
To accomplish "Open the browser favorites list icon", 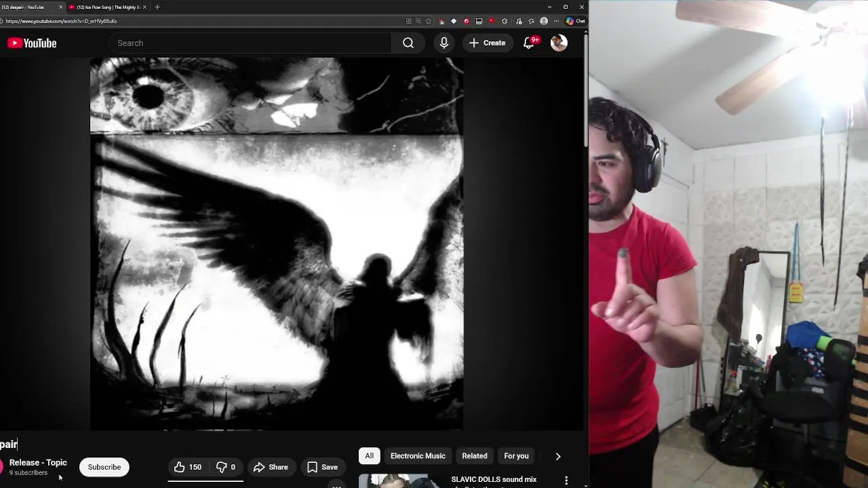I will 531,21.
